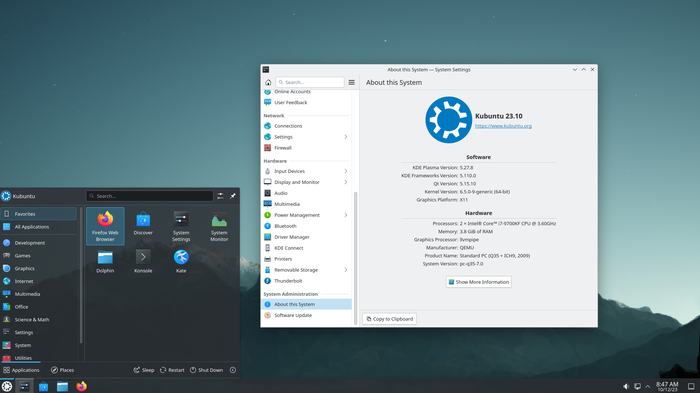The image size is (700, 393).
Task: Click Show More Information button
Action: pos(479,282)
